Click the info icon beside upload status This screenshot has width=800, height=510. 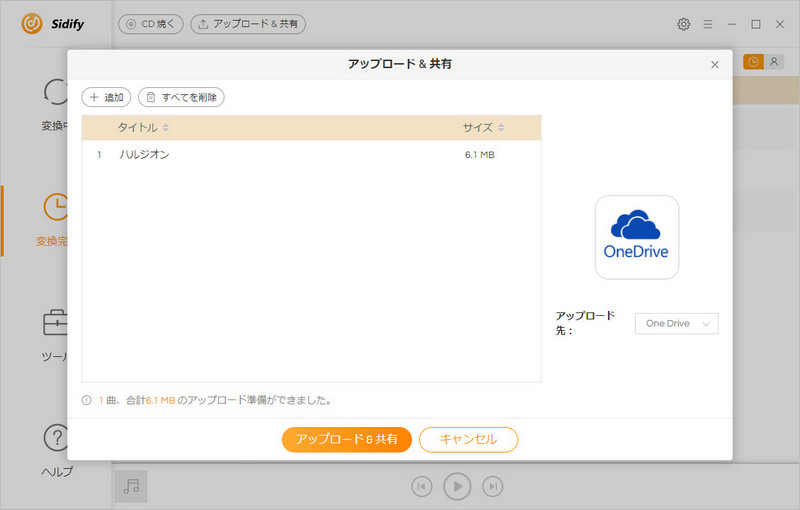pyautogui.click(x=86, y=400)
